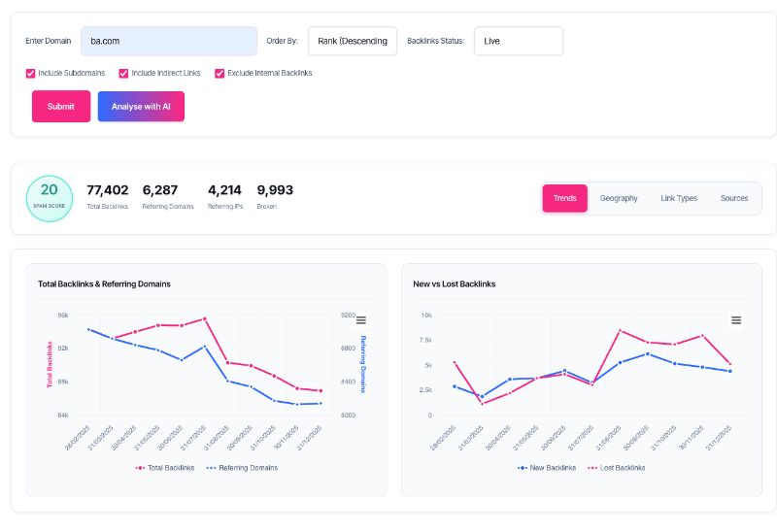Click the Enter Domain input field
This screenshot has width=777, height=532.
169,41
